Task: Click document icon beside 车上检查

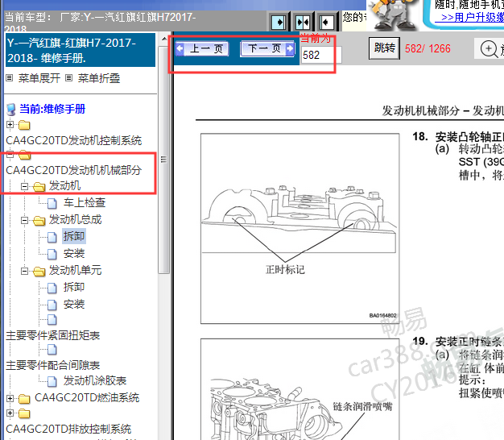Action: coord(52,203)
